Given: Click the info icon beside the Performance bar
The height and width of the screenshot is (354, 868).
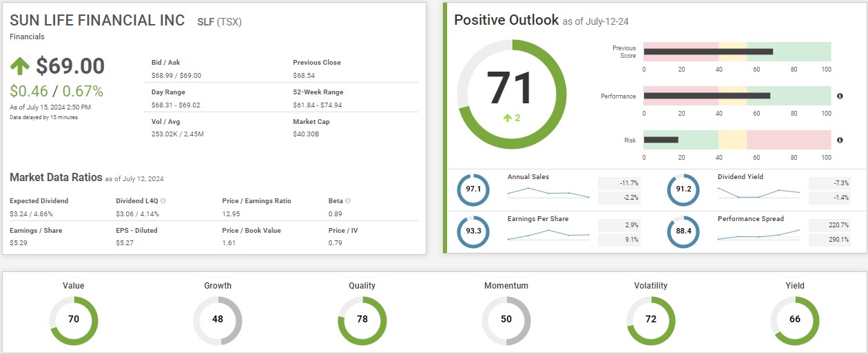Looking at the screenshot, I should pyautogui.click(x=840, y=96).
